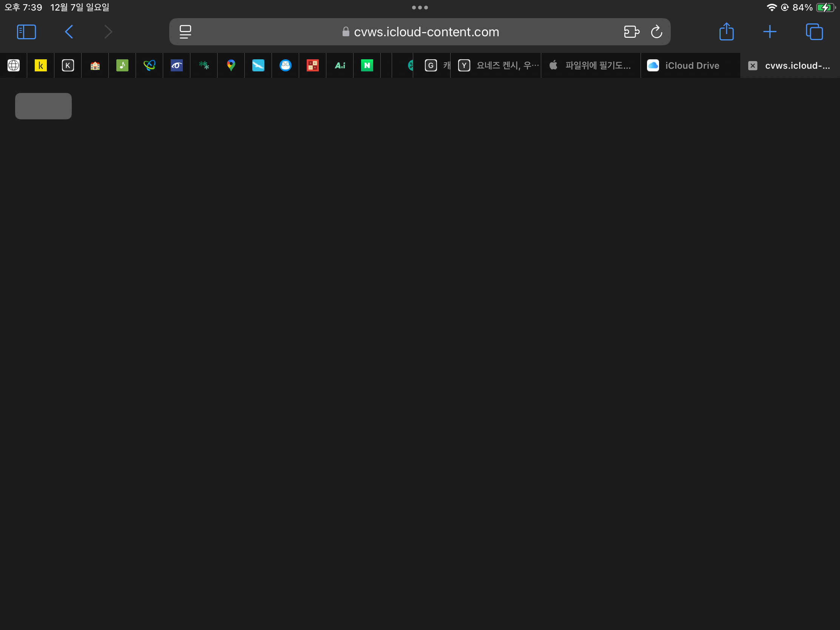This screenshot has width=840, height=630.
Task: Open Safari extensions menu
Action: coord(631,32)
